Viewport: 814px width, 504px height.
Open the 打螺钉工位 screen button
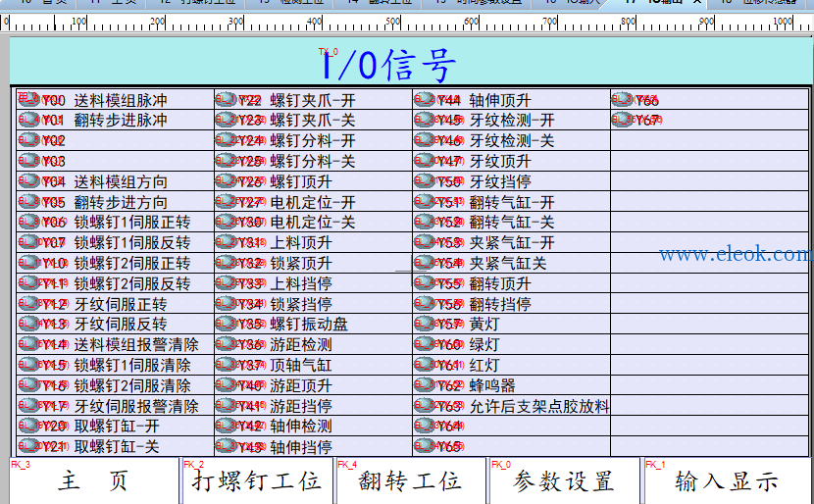pos(256,480)
